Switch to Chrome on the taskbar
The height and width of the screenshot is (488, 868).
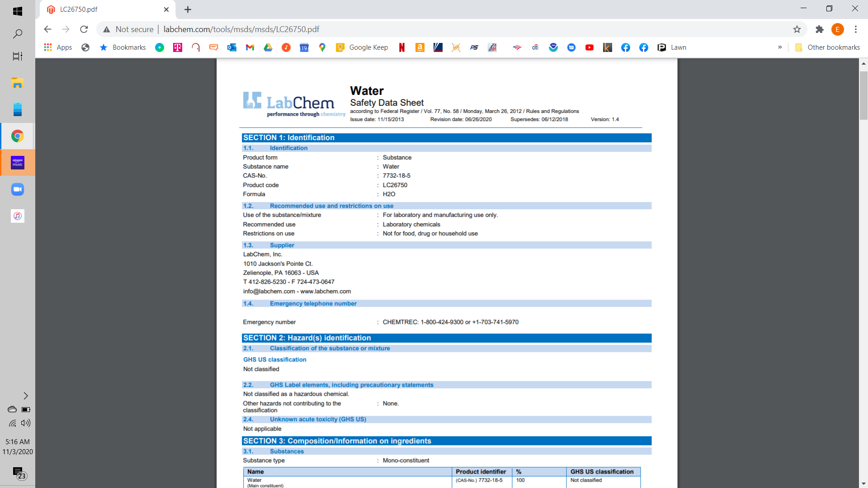pyautogui.click(x=18, y=136)
